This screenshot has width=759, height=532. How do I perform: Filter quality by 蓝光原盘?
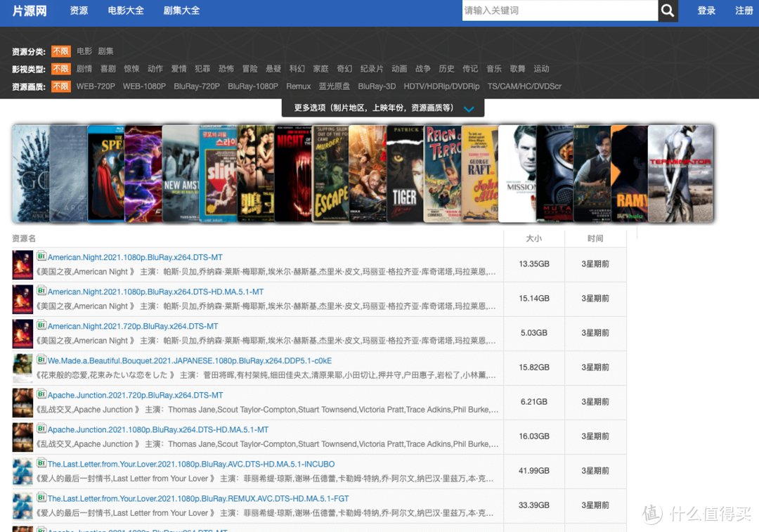coord(335,86)
